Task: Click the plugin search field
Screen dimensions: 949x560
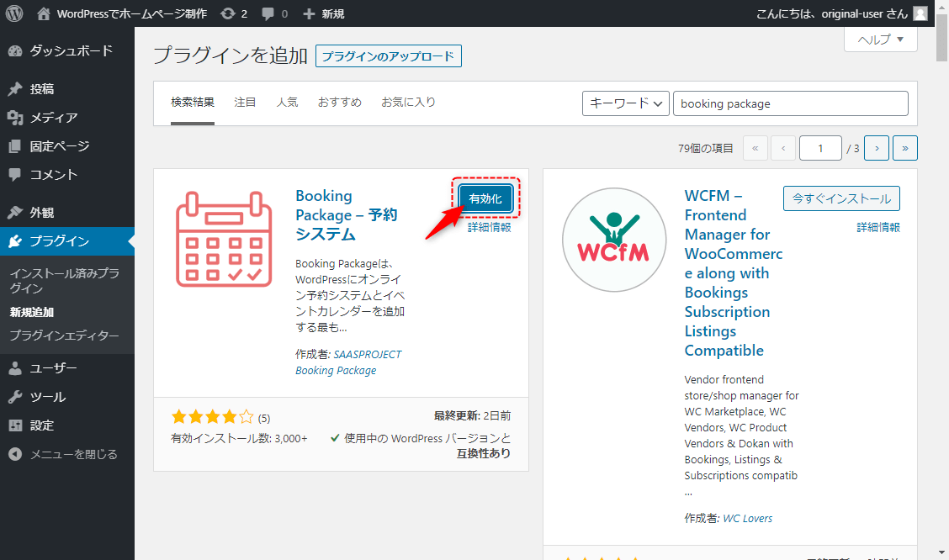Action: (x=791, y=103)
